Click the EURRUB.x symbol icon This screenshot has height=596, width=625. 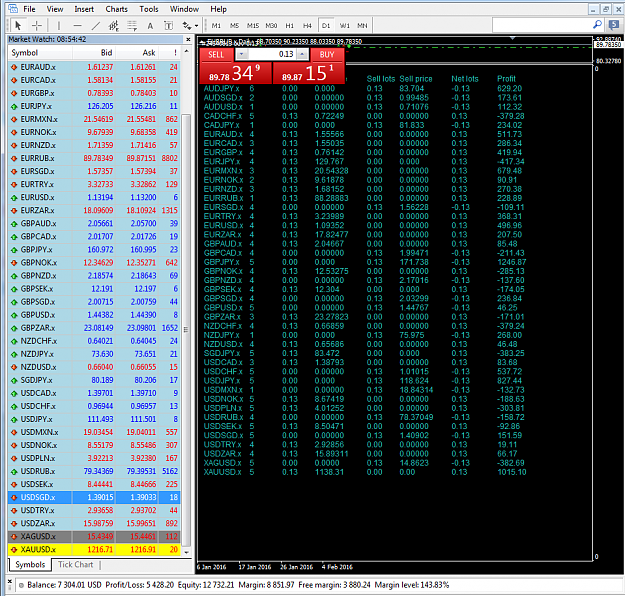tap(14, 159)
